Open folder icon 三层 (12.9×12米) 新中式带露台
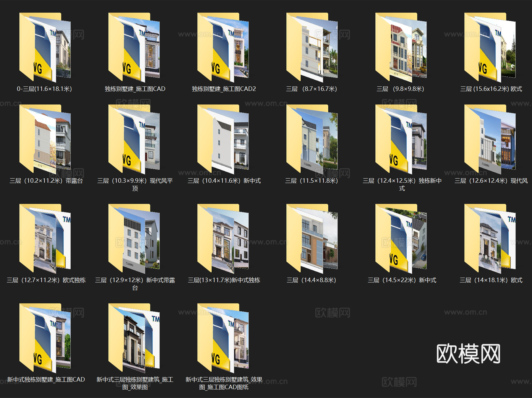The width and height of the screenshot is (532, 398). pos(134,238)
